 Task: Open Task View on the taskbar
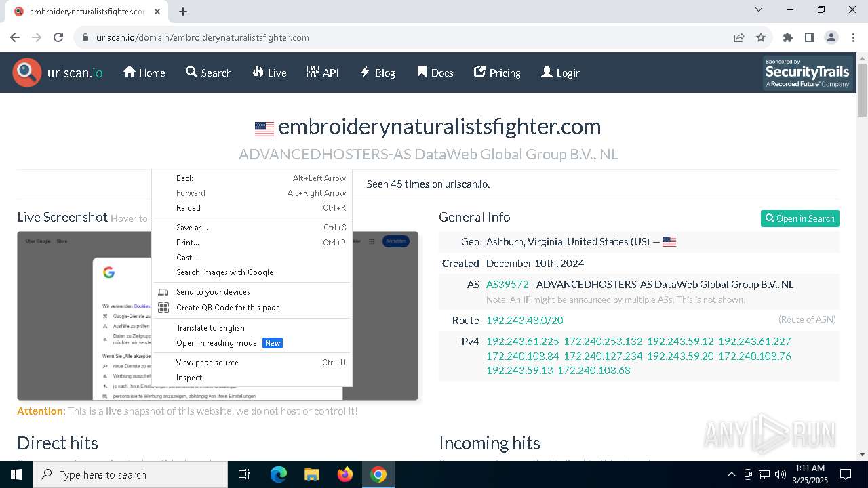coord(244,474)
